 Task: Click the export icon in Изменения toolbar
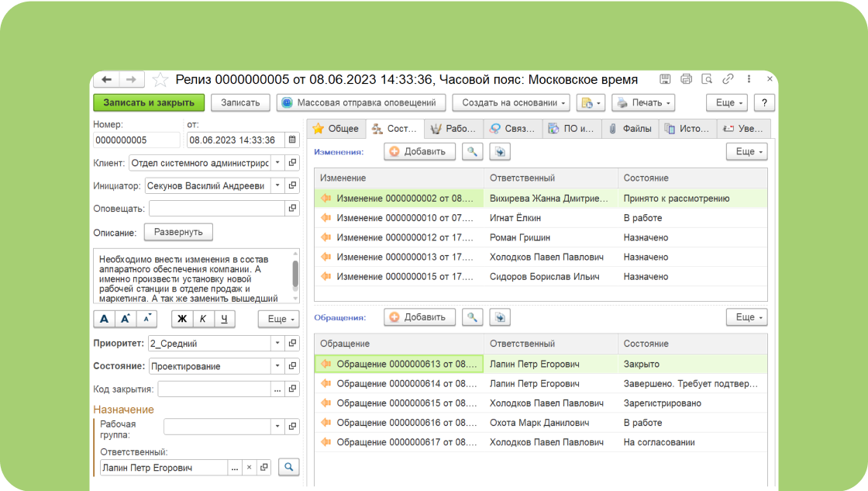(500, 151)
